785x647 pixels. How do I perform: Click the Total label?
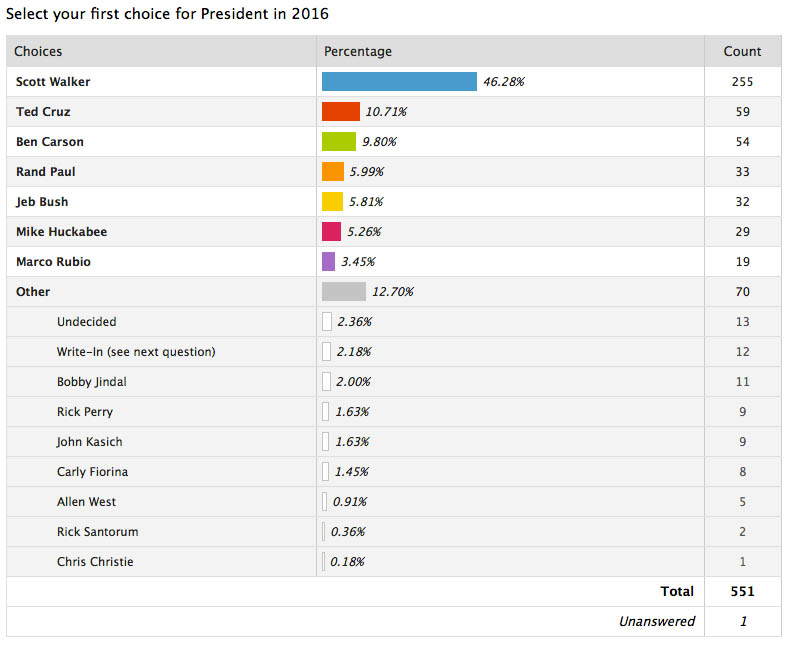click(677, 591)
